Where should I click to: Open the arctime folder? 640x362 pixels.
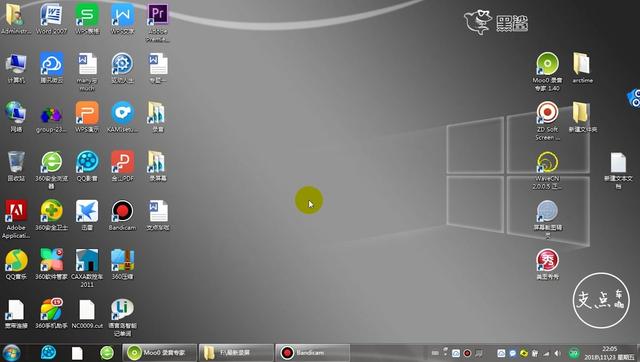[x=582, y=67]
